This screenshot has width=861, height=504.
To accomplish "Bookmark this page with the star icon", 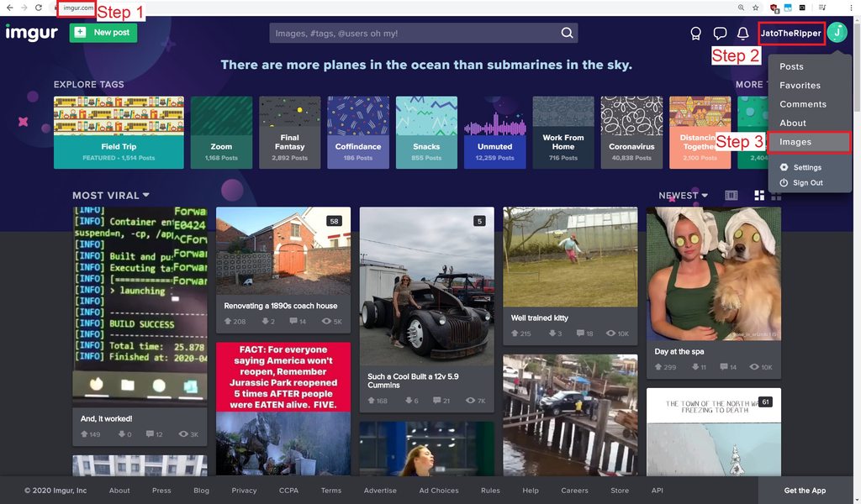I will click(x=756, y=8).
